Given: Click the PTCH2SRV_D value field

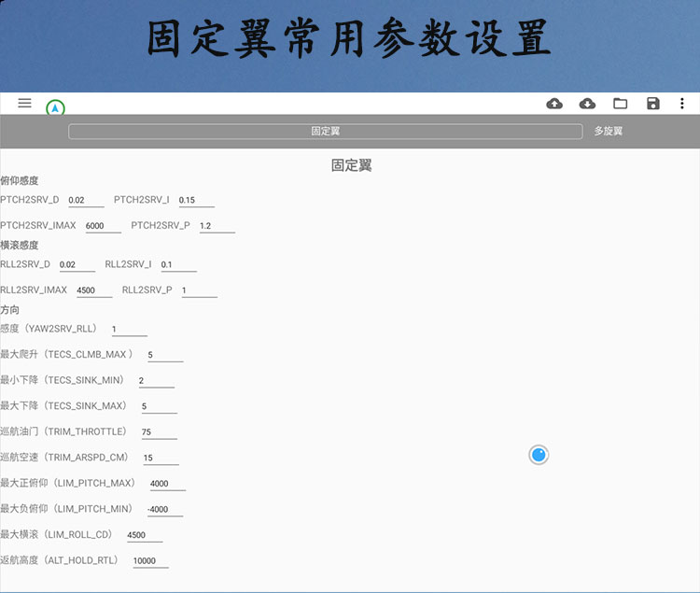Looking at the screenshot, I should click(85, 200).
